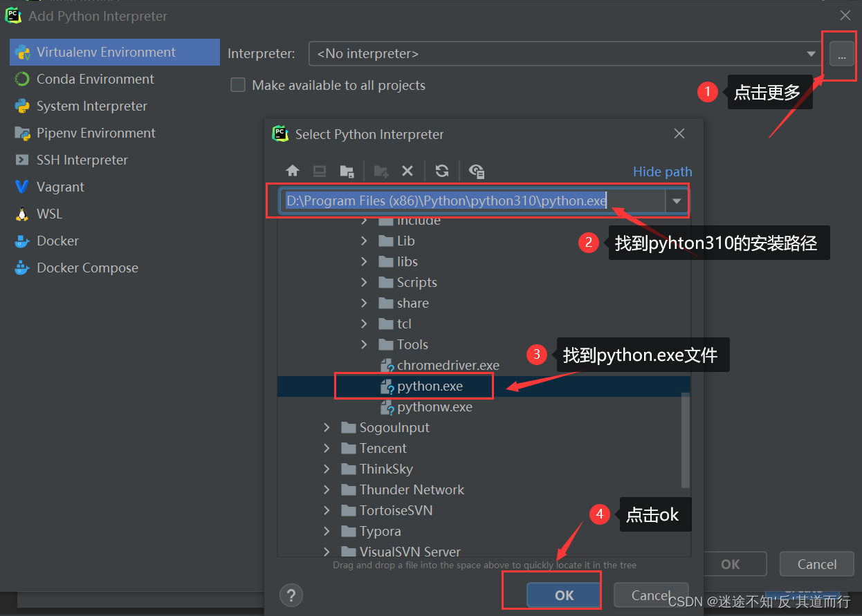Viewport: 862px width, 616px height.
Task: Click the Project directory toolbar icon
Action: tap(347, 171)
